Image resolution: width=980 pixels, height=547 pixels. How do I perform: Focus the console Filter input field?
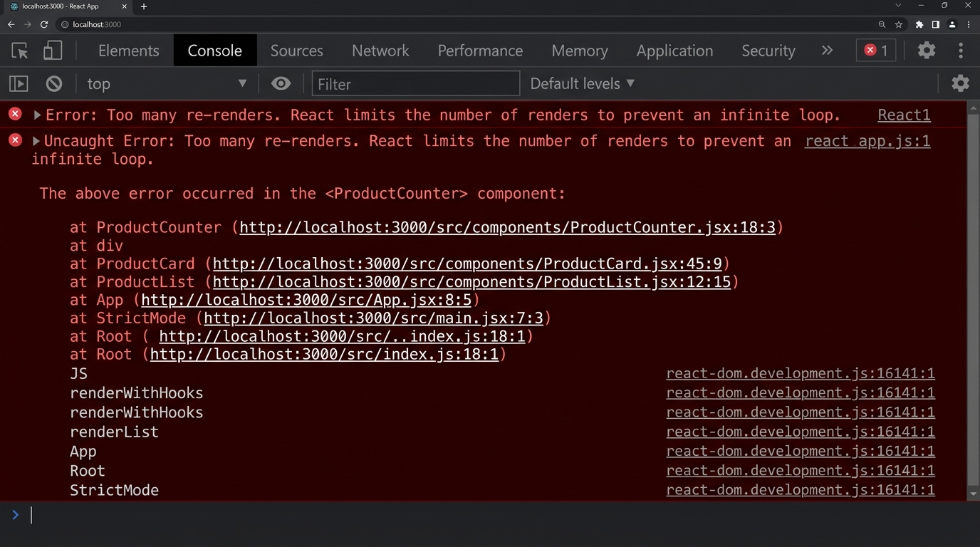click(416, 84)
